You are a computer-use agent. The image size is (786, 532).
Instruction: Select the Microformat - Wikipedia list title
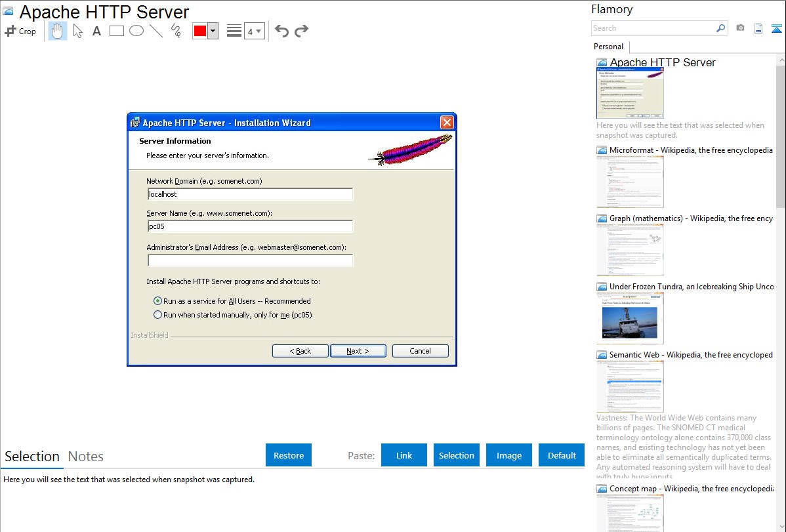click(691, 150)
